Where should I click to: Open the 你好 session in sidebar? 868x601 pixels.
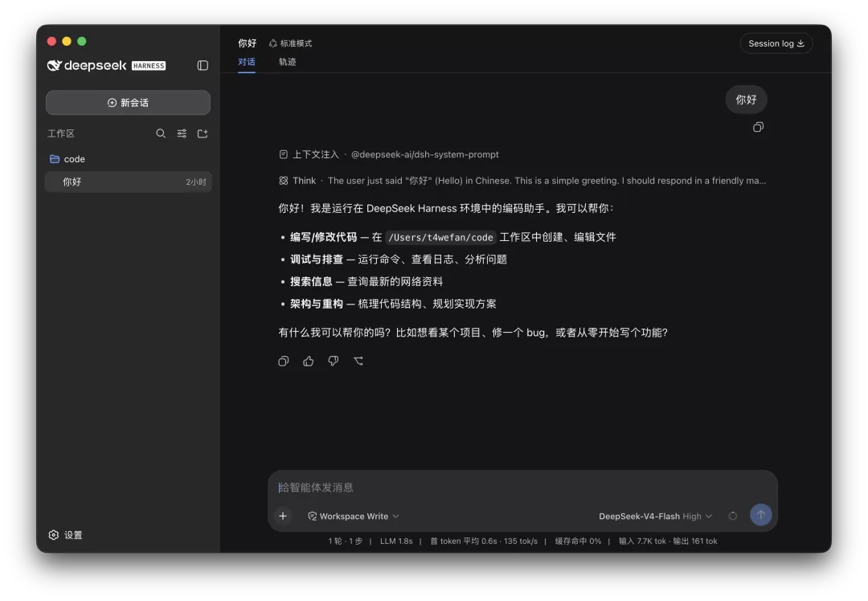pos(128,182)
